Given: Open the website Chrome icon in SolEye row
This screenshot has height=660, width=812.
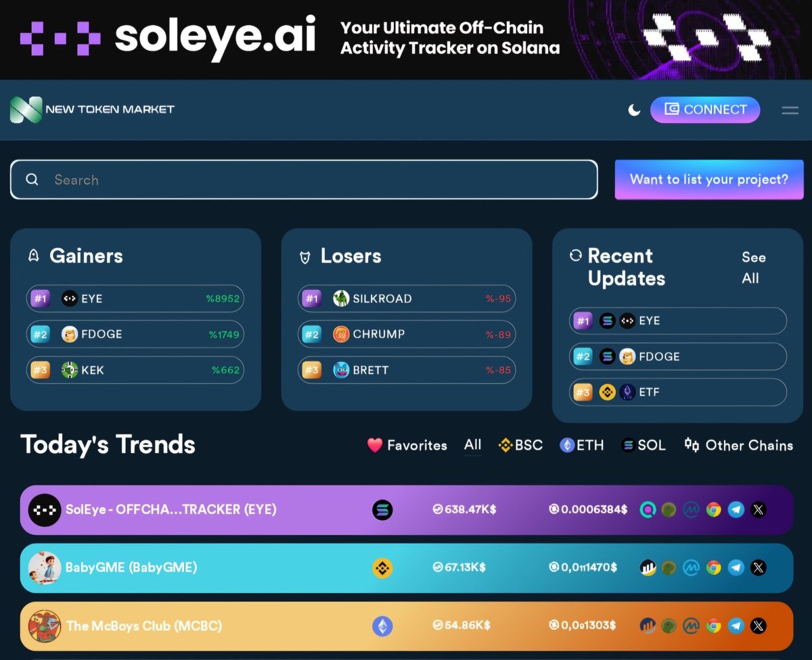Looking at the screenshot, I should (713, 510).
